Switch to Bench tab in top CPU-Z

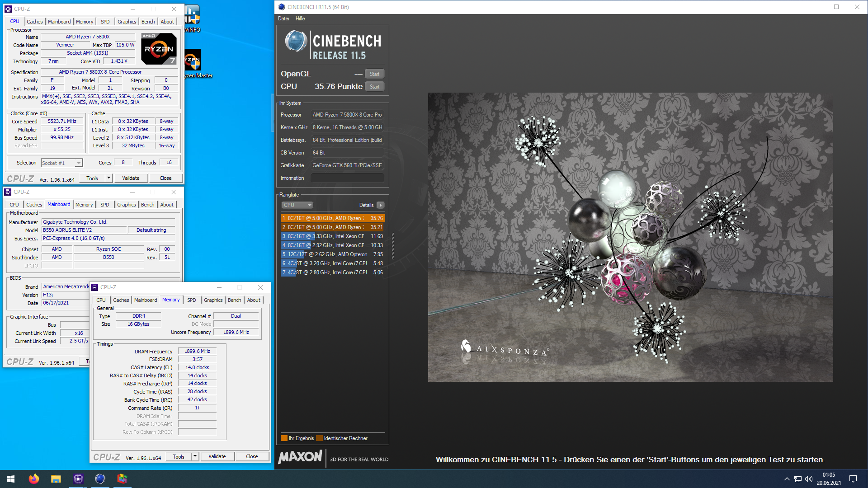point(148,22)
